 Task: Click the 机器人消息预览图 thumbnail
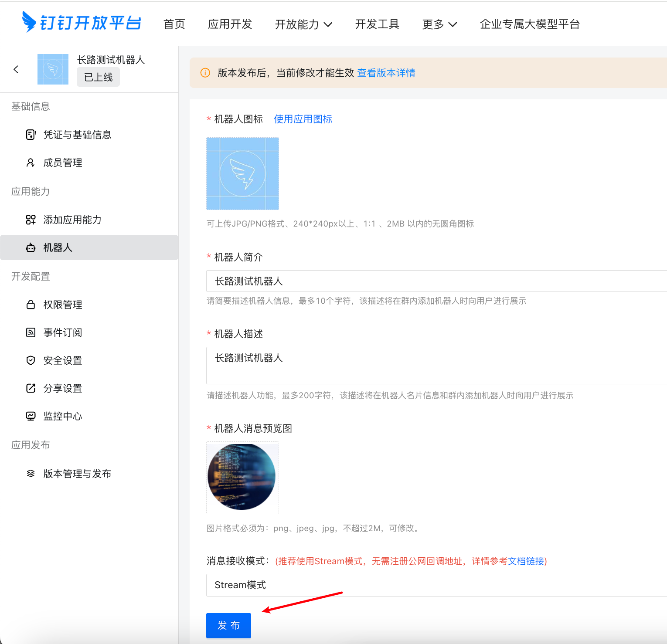[x=242, y=478]
